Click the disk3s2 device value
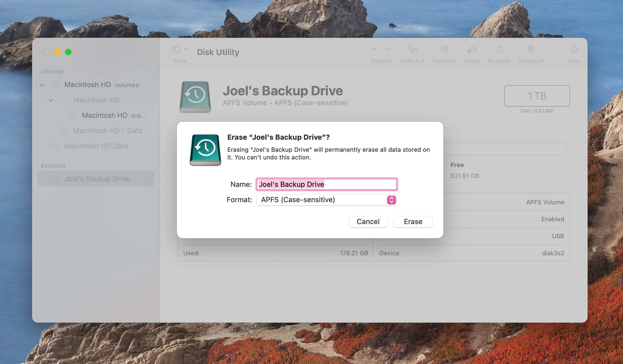The height and width of the screenshot is (364, 623). 553,253
